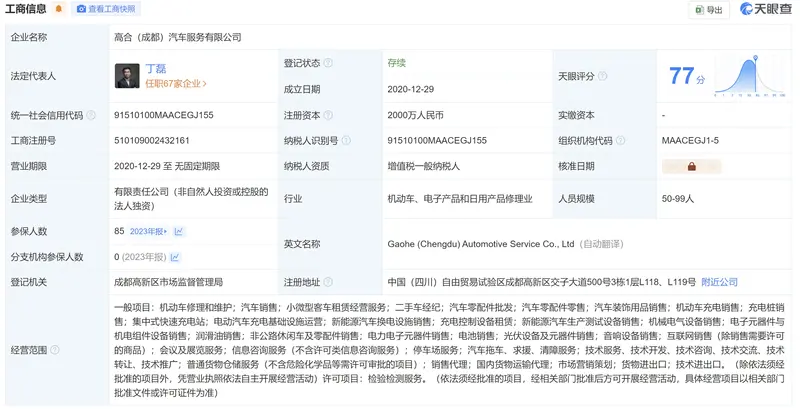800x409 pixels.
Task: Click help icon next to 纳税人识别号
Action: tap(346, 140)
